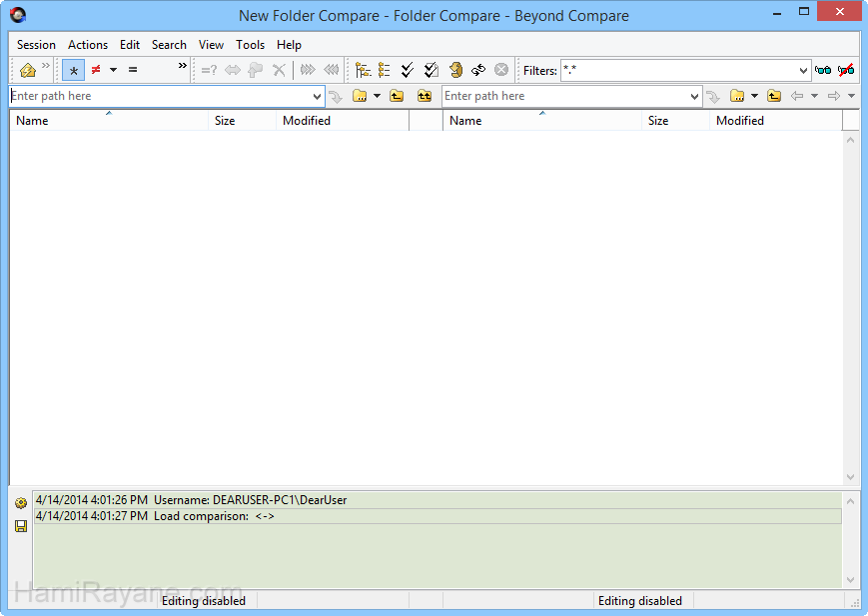This screenshot has height=616, width=868.
Task: Click the Move to Folder arrow icon
Action: coord(255,70)
